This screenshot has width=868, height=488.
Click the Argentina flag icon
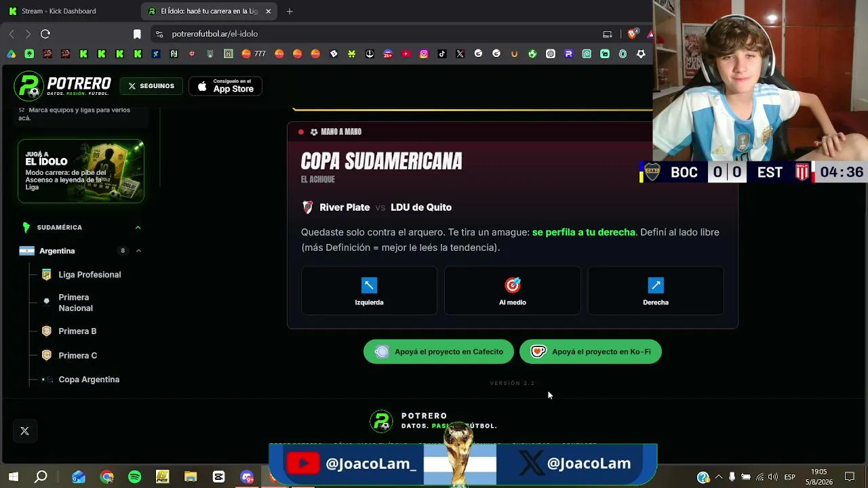click(26, 251)
